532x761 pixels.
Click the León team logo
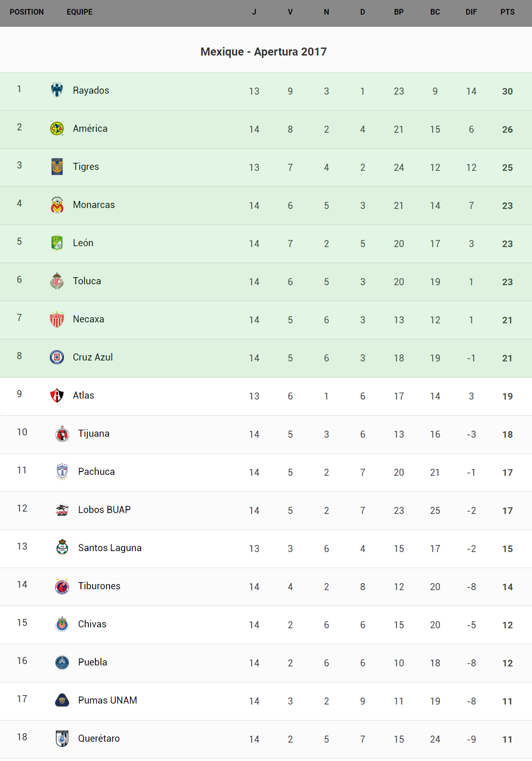[57, 243]
